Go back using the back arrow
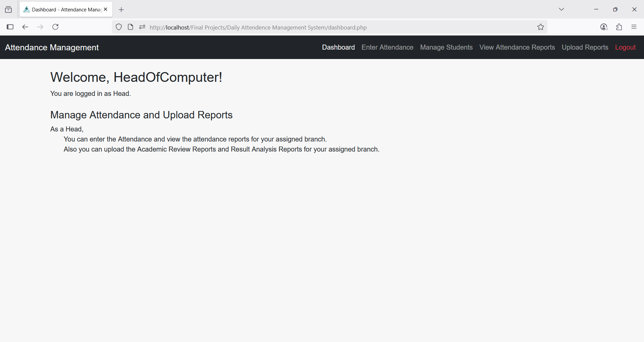This screenshot has height=342, width=644. pyautogui.click(x=25, y=27)
